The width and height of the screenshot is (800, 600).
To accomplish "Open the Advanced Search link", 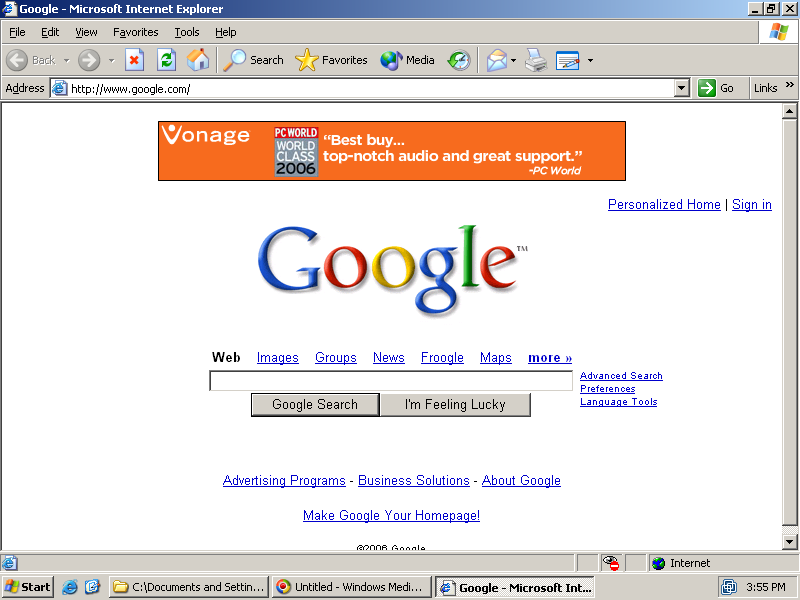I will tap(621, 376).
